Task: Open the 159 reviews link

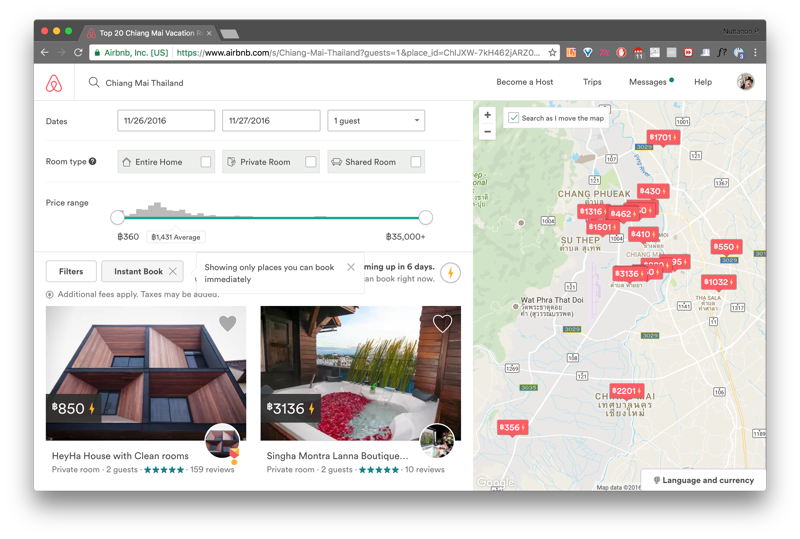Action: point(212,469)
